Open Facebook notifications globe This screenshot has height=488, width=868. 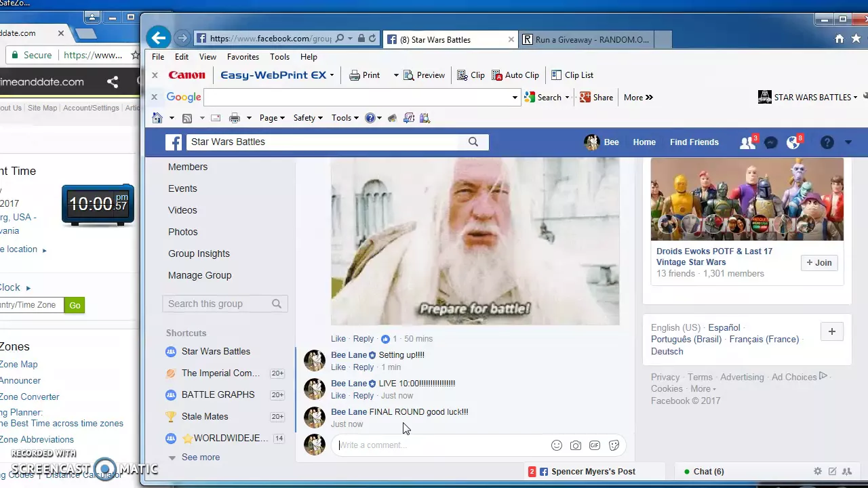click(x=793, y=142)
